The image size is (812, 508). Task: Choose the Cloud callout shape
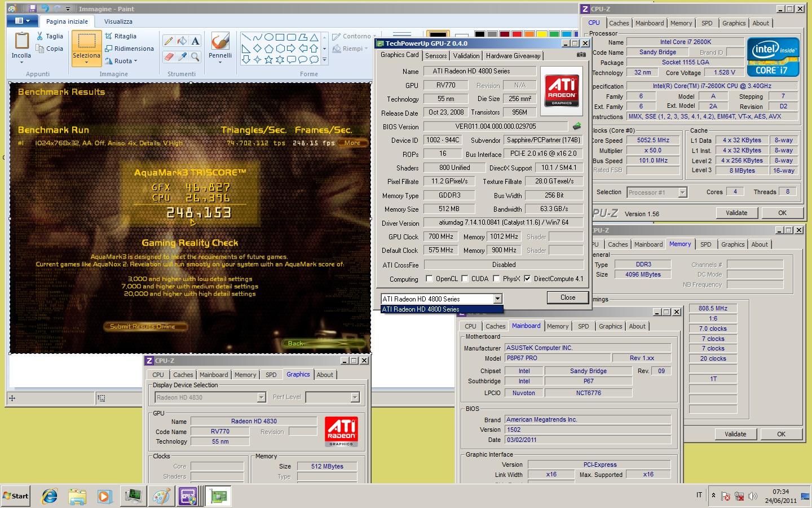tap(314, 59)
